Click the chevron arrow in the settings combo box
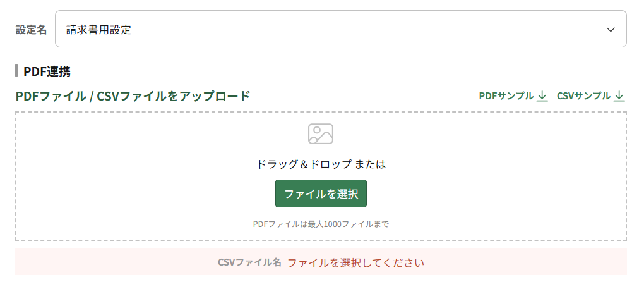 [611, 30]
